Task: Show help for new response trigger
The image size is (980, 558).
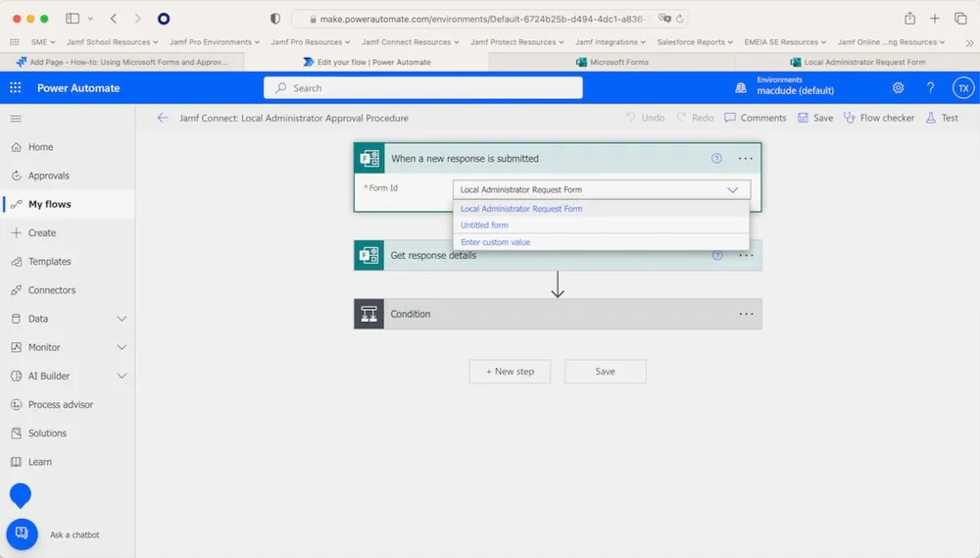Action: pyautogui.click(x=716, y=158)
